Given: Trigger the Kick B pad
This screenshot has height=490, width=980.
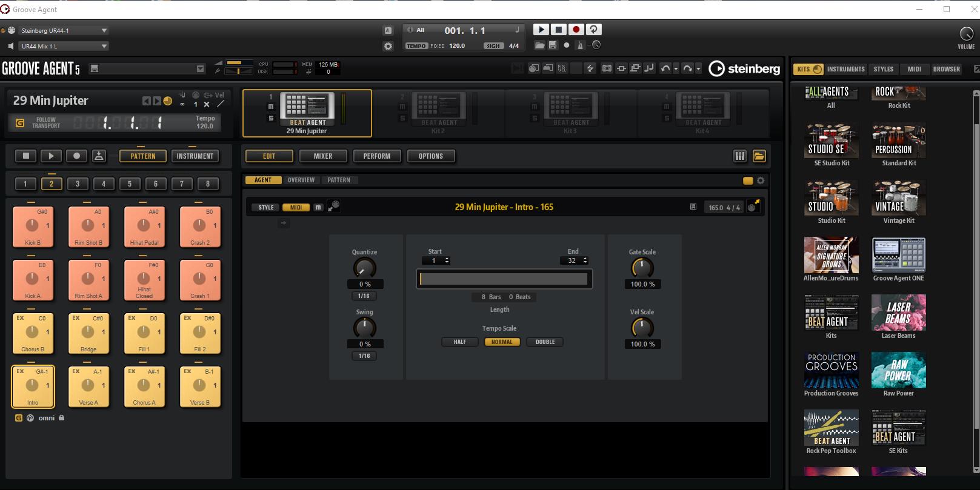Looking at the screenshot, I should coord(33,227).
